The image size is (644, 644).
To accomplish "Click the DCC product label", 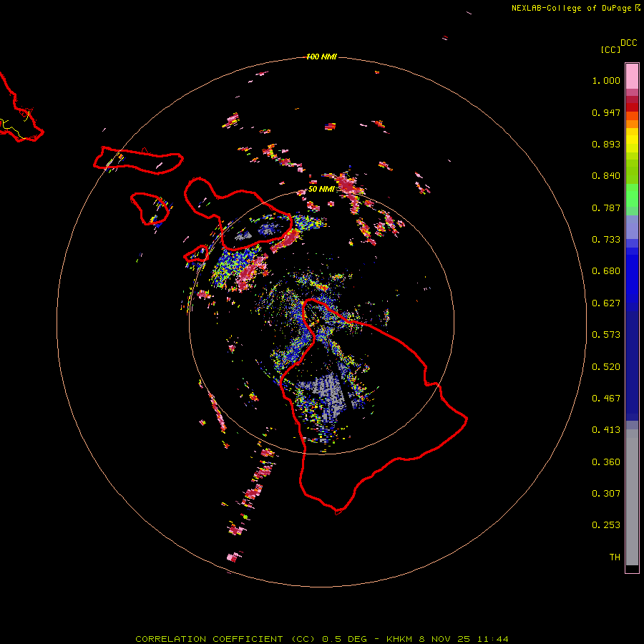I will [629, 43].
